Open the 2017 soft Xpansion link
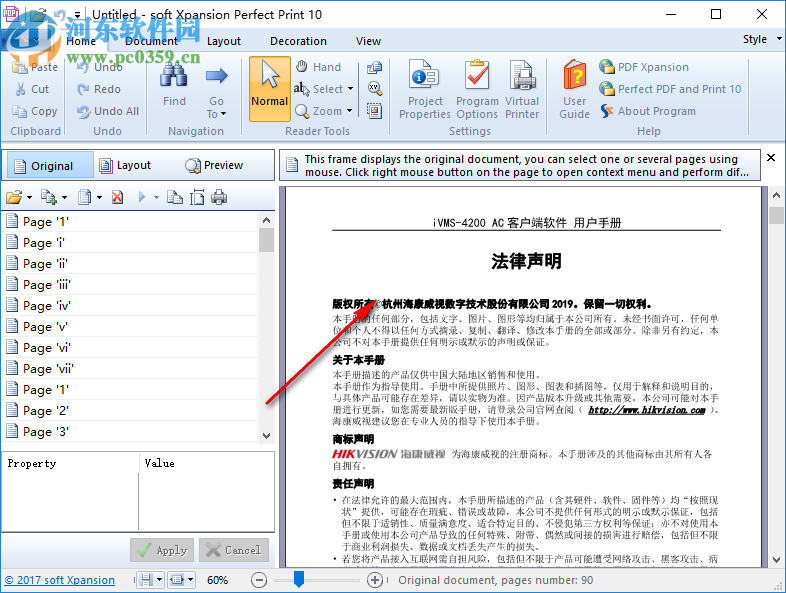The image size is (786, 593). pos(60,580)
